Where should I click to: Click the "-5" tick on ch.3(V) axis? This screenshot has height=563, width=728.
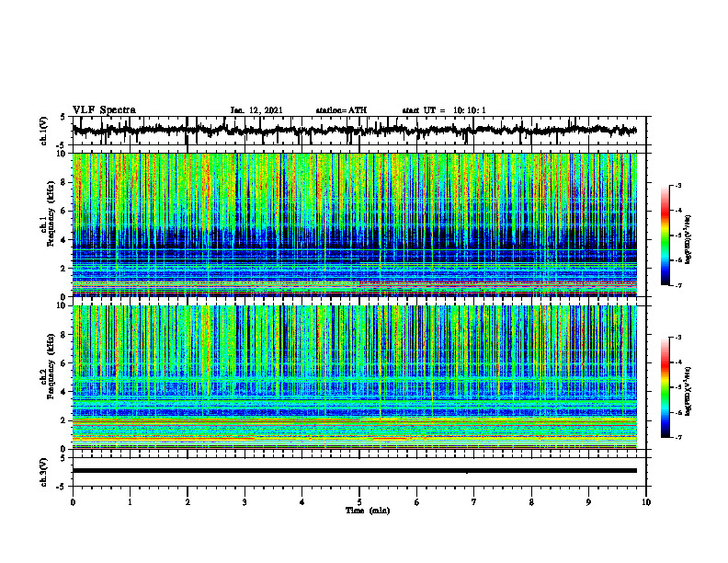[62, 487]
